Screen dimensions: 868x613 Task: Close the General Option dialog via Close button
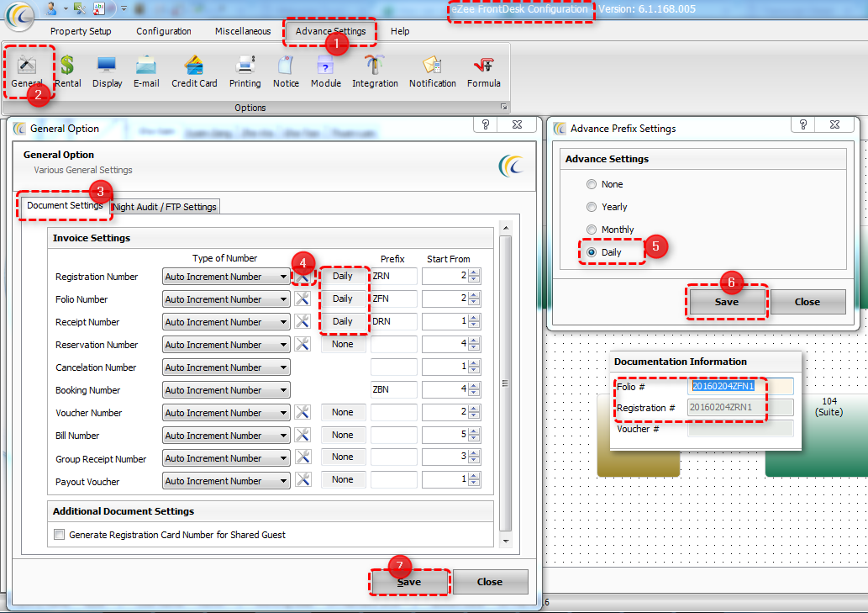(x=490, y=582)
